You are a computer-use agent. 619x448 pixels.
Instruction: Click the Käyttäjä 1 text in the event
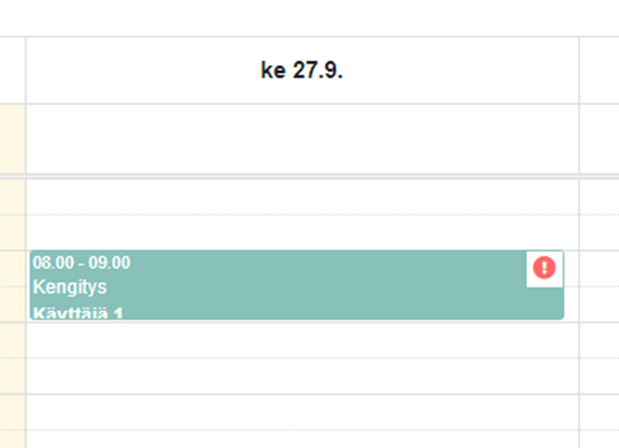(x=78, y=313)
